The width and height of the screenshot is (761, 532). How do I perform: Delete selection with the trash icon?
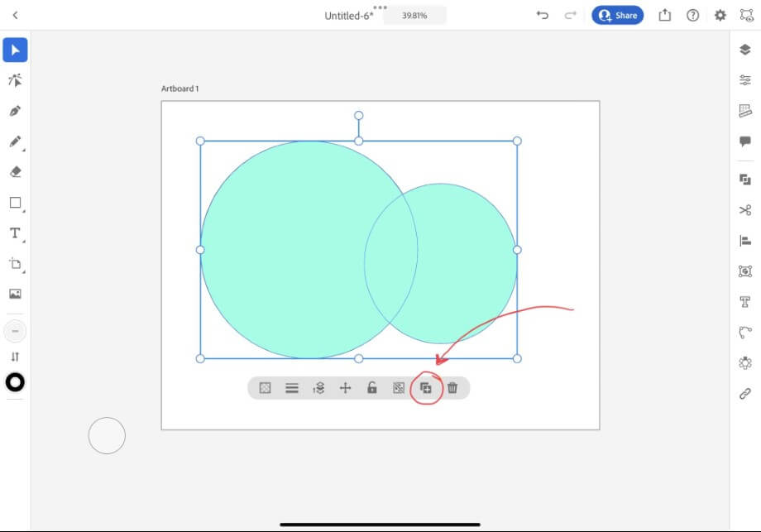tap(452, 388)
